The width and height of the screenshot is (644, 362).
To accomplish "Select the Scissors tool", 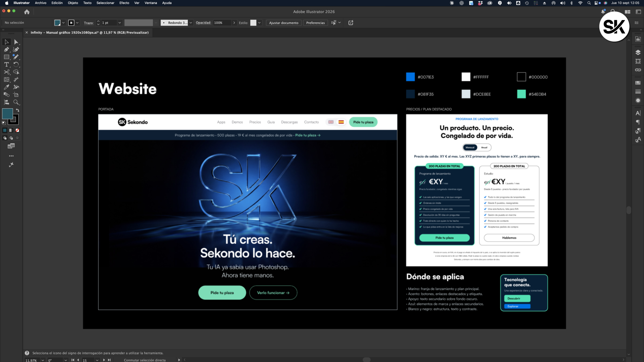I will click(6, 72).
